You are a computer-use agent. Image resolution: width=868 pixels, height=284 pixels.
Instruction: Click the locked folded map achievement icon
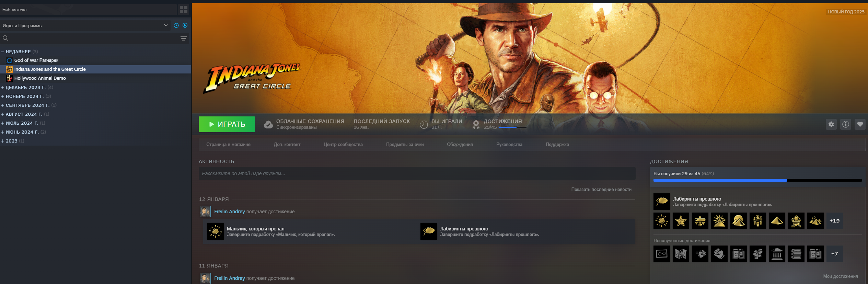(681, 254)
